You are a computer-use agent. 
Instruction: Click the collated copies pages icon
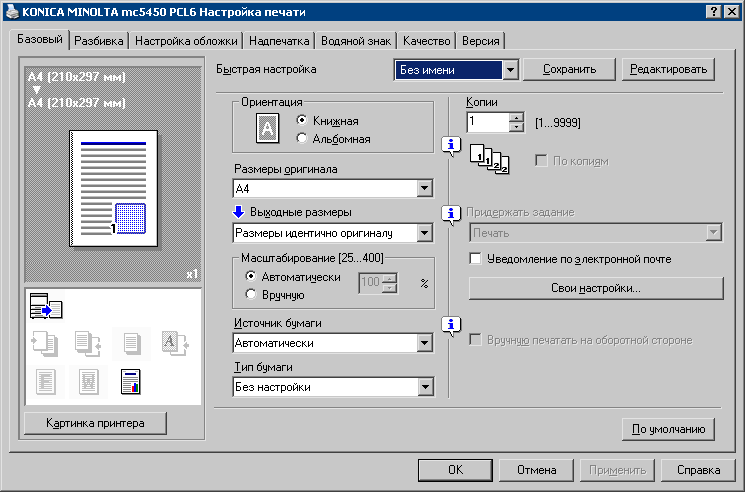489,160
